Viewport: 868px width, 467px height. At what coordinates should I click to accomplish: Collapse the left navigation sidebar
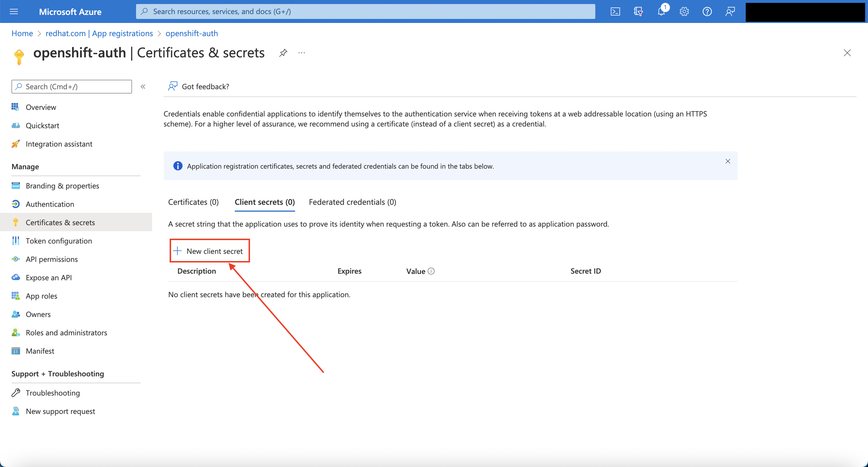143,87
